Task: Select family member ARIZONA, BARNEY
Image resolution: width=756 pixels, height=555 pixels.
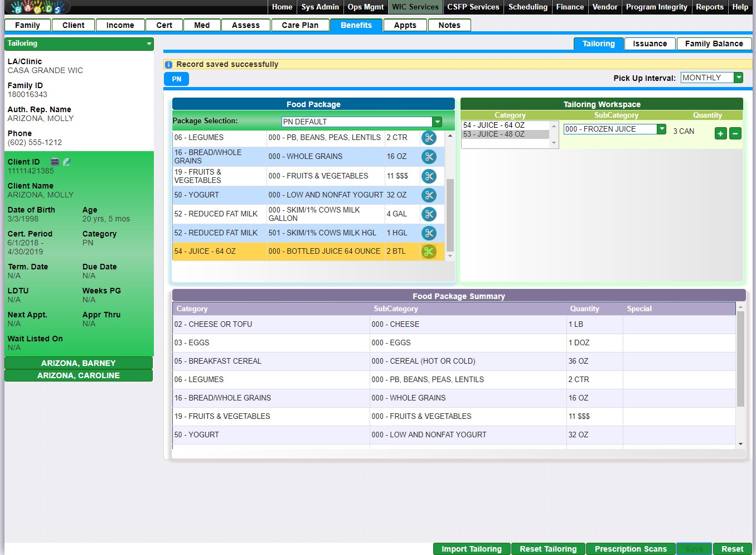Action: pyautogui.click(x=79, y=363)
